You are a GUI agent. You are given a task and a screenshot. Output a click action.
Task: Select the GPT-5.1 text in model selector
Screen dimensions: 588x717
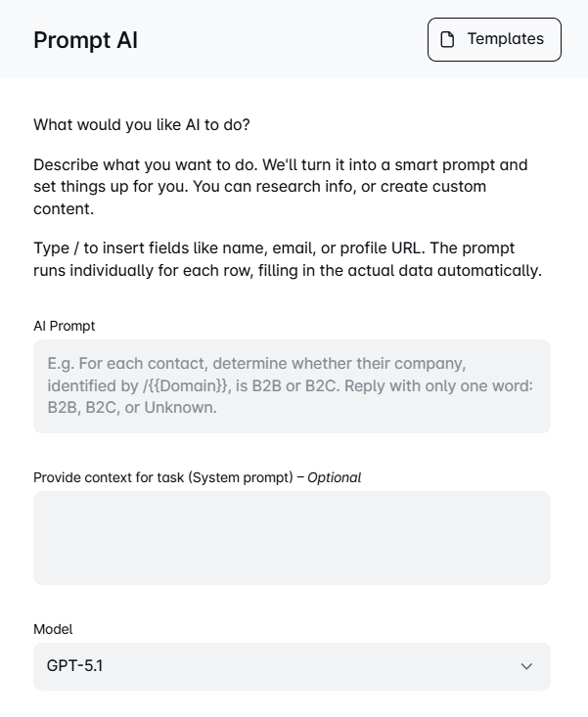pos(74,666)
